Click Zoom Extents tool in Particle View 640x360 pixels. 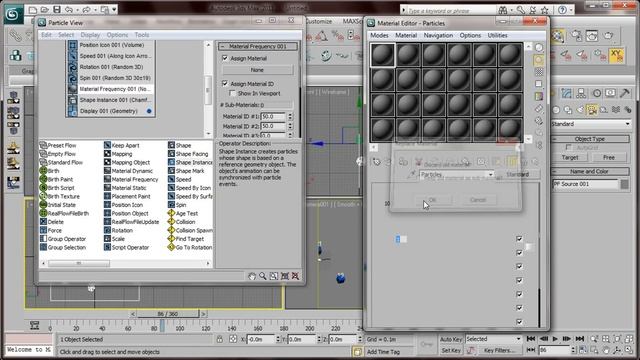click(284, 276)
